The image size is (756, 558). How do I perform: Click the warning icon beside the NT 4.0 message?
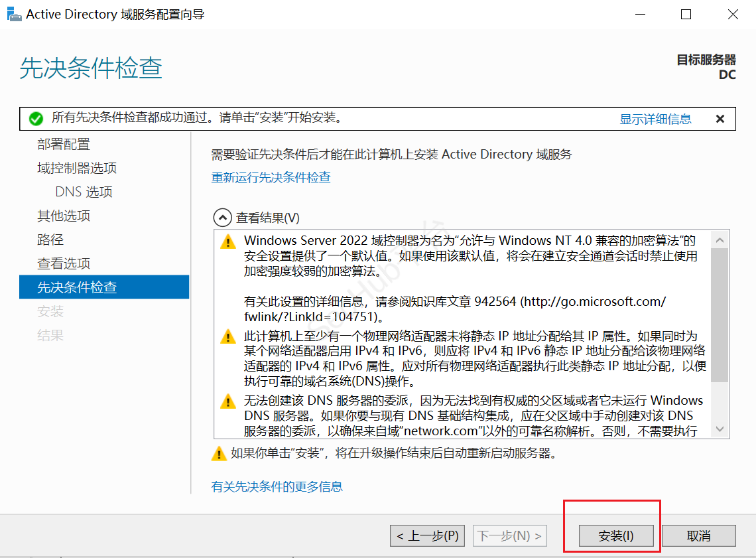coord(227,242)
